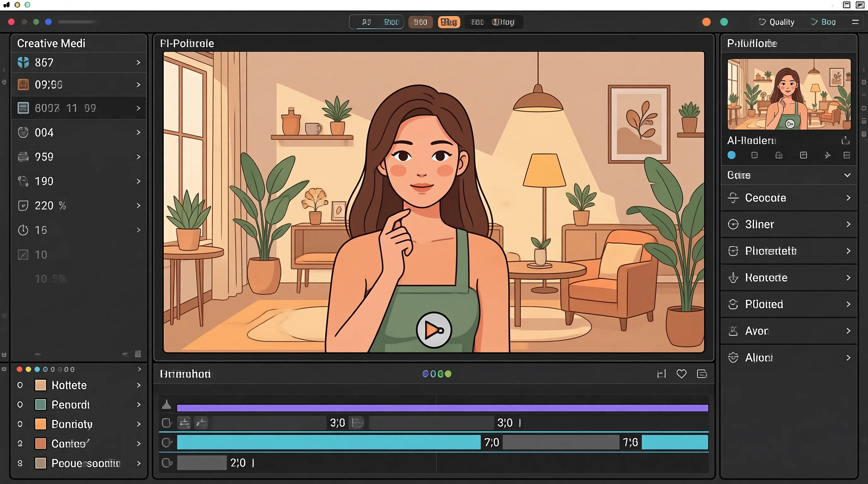Click the clock icon next to 16
Viewport: 868px width, 484px height.
point(23,230)
